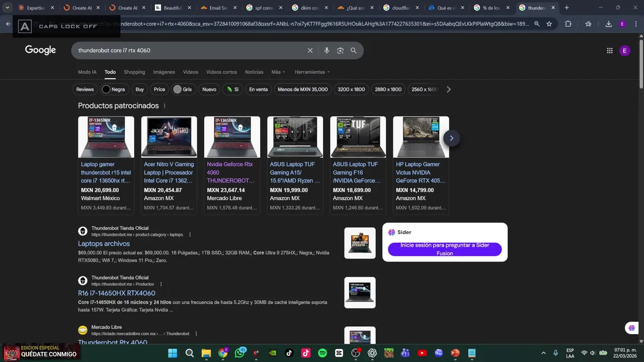Toggle the Price filter chip
644x362 pixels.
click(x=159, y=89)
